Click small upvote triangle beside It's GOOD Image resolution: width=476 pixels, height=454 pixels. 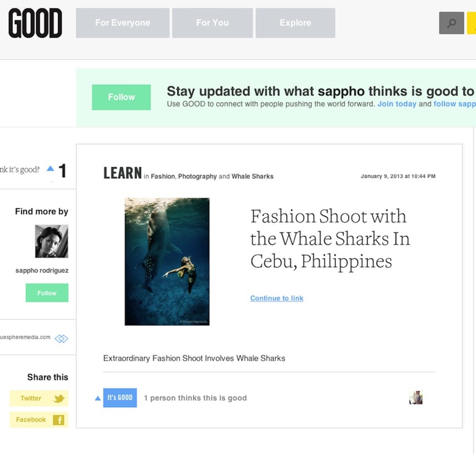pos(98,398)
